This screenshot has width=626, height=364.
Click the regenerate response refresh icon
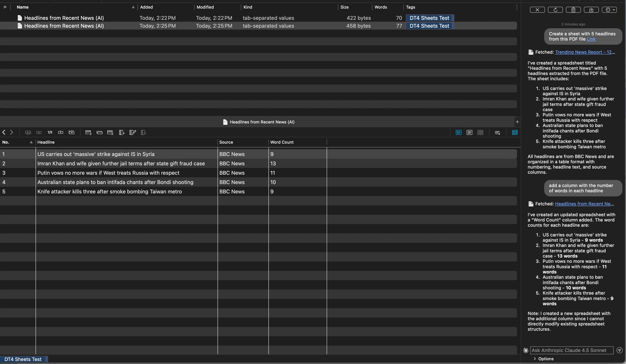click(555, 10)
